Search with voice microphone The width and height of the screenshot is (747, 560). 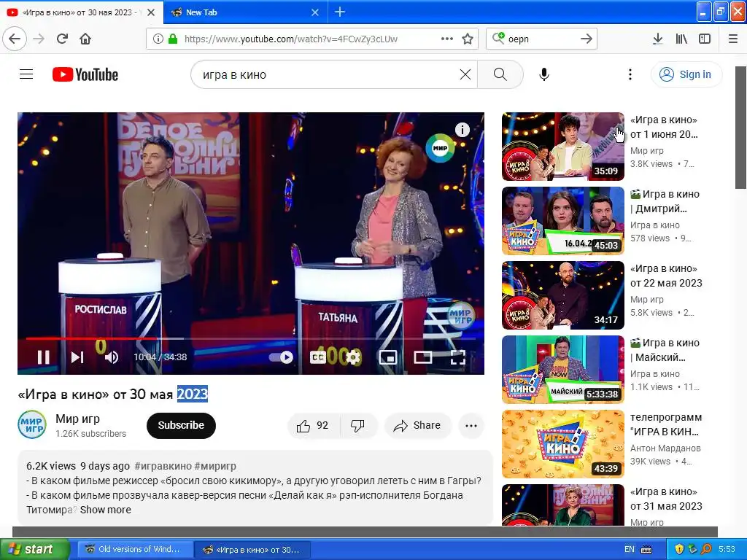point(544,74)
